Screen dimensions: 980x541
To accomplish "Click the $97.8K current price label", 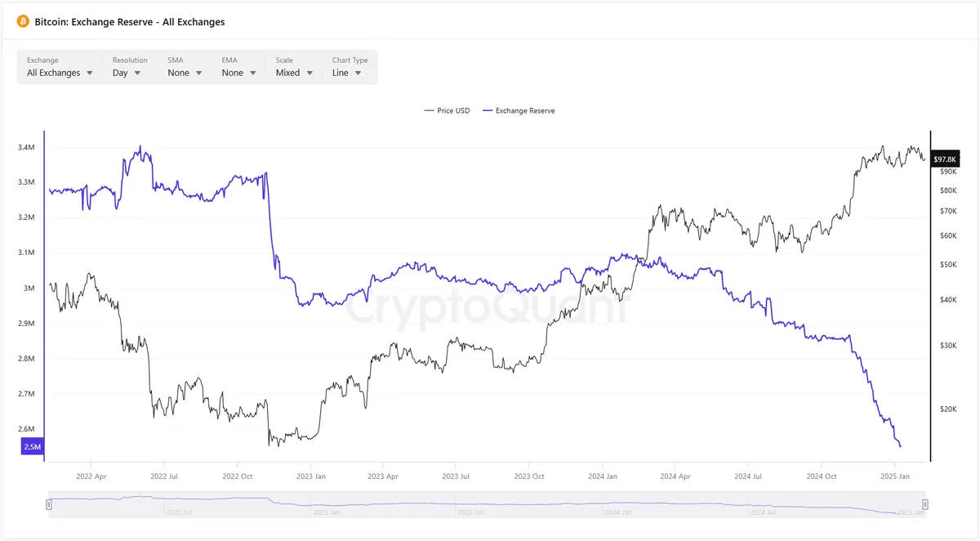I will (x=947, y=159).
